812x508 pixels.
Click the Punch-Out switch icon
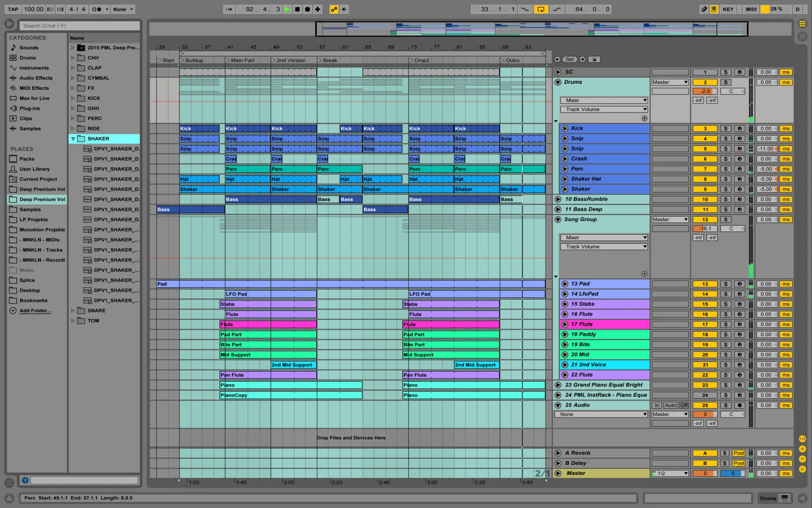pyautogui.click(x=557, y=9)
